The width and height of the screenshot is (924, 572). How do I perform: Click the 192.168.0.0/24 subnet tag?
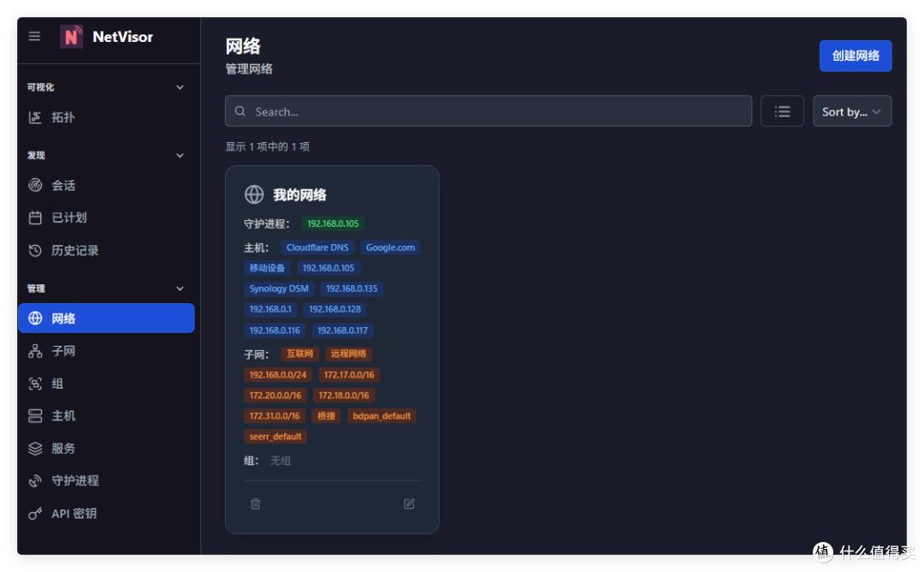coord(277,375)
